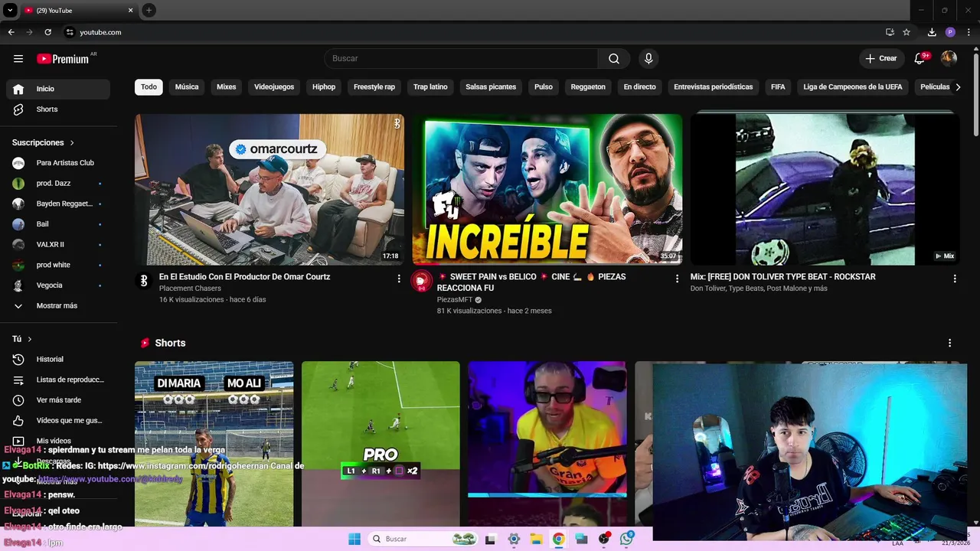The height and width of the screenshot is (551, 980).
Task: Open Placement Chasers channel name link
Action: point(190,289)
